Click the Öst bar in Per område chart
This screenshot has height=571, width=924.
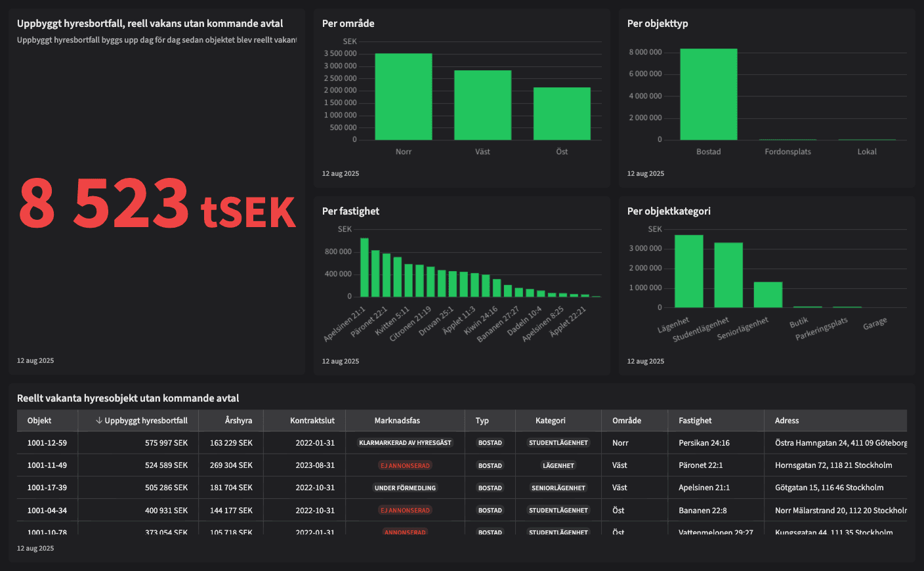point(562,114)
